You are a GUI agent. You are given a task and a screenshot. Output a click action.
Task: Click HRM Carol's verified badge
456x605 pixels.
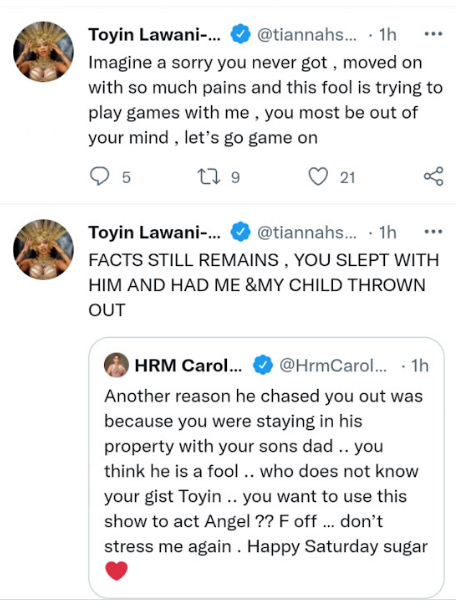pos(263,365)
